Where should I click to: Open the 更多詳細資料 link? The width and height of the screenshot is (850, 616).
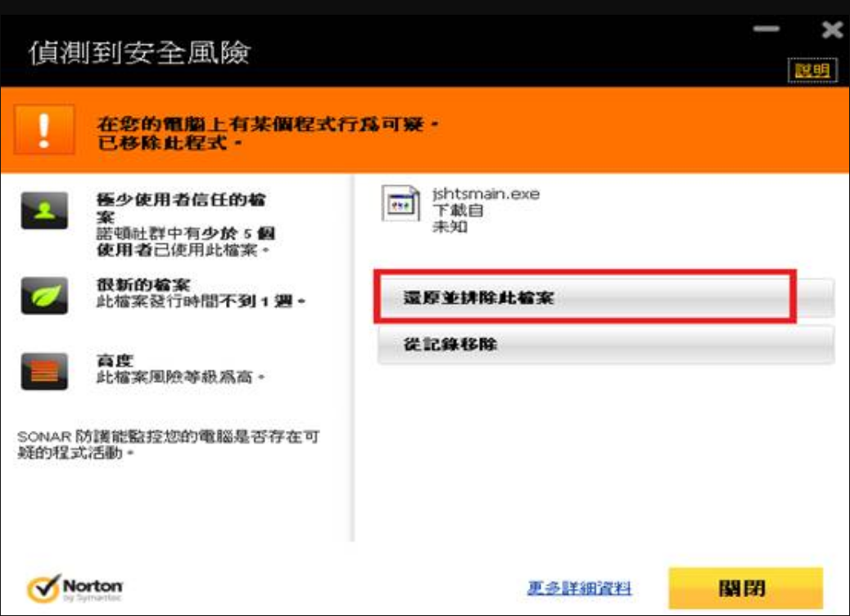pyautogui.click(x=579, y=588)
